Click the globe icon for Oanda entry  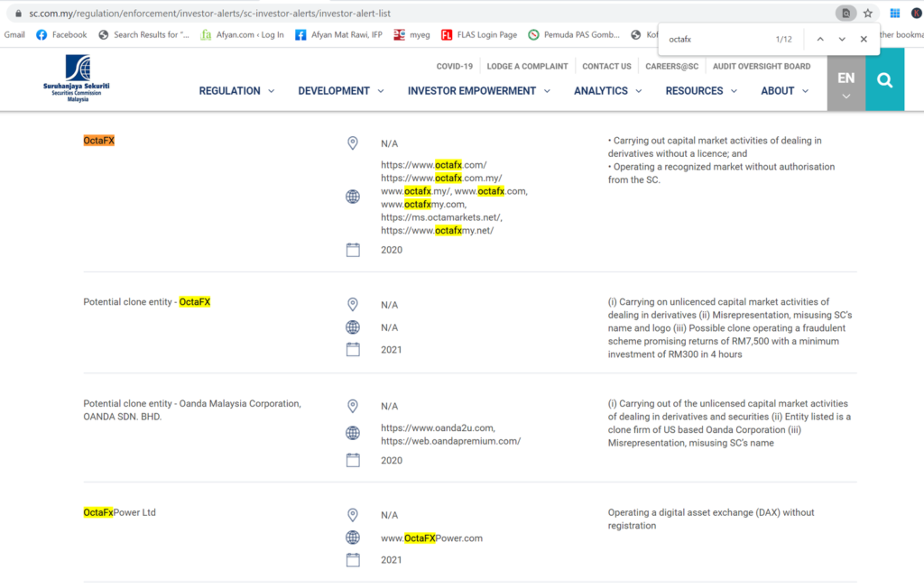click(x=353, y=433)
